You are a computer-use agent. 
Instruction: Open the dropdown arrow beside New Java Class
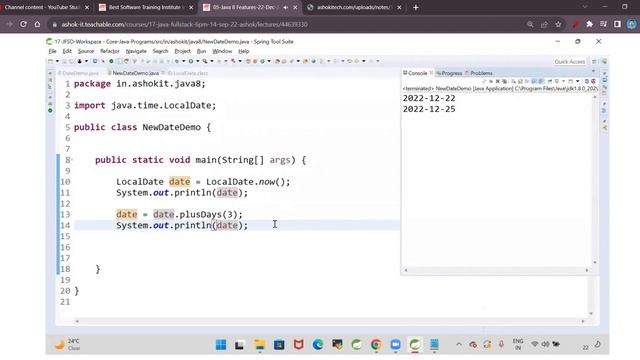click(x=269, y=61)
